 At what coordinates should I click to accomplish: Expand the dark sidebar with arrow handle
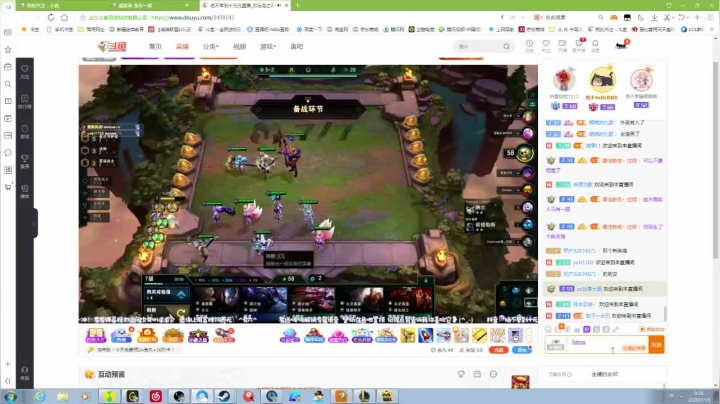(34, 224)
